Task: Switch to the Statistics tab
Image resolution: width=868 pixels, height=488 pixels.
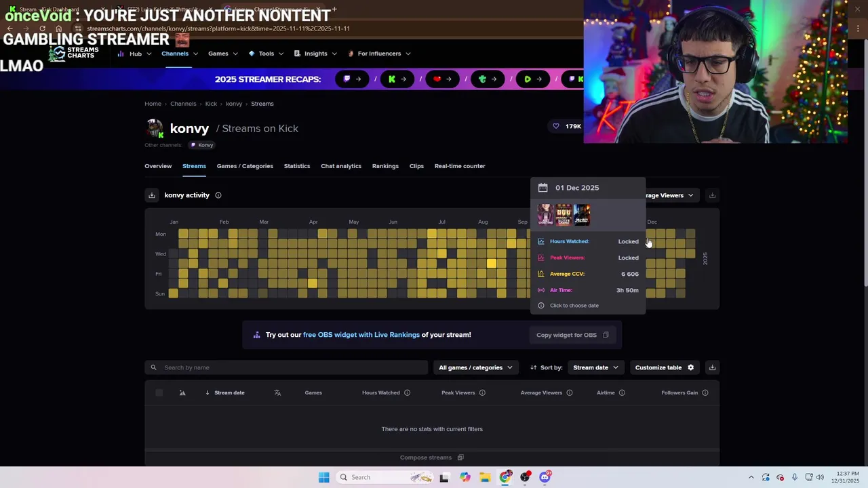Action: point(297,166)
